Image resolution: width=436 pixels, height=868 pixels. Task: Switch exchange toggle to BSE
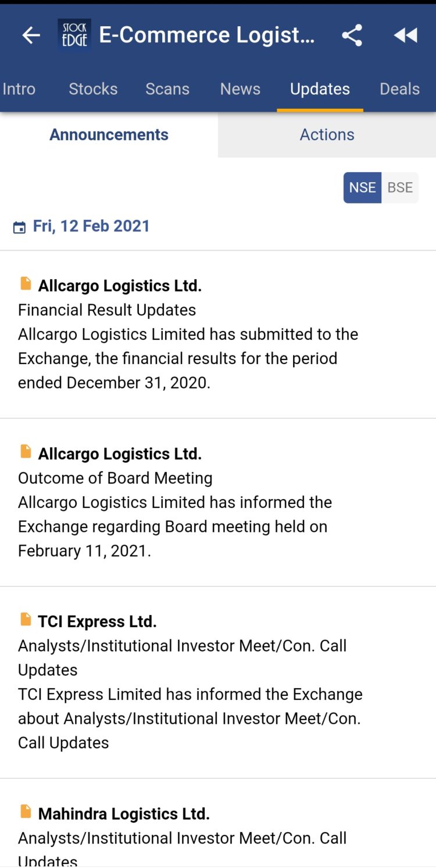tap(400, 187)
